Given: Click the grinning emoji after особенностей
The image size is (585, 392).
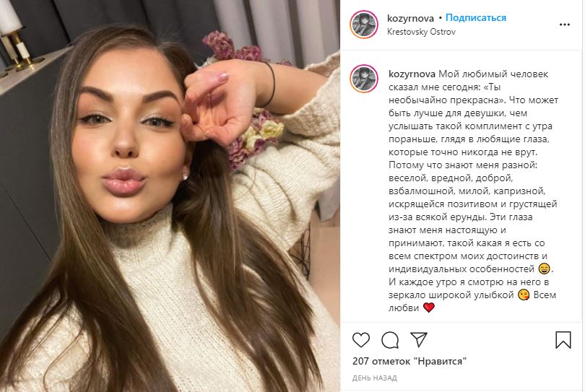Looking at the screenshot, I should (545, 269).
